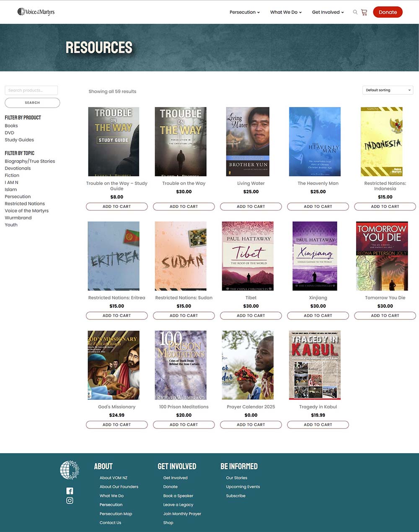The height and width of the screenshot is (532, 419).
Task: Filter products by DVD
Action: coord(9,133)
